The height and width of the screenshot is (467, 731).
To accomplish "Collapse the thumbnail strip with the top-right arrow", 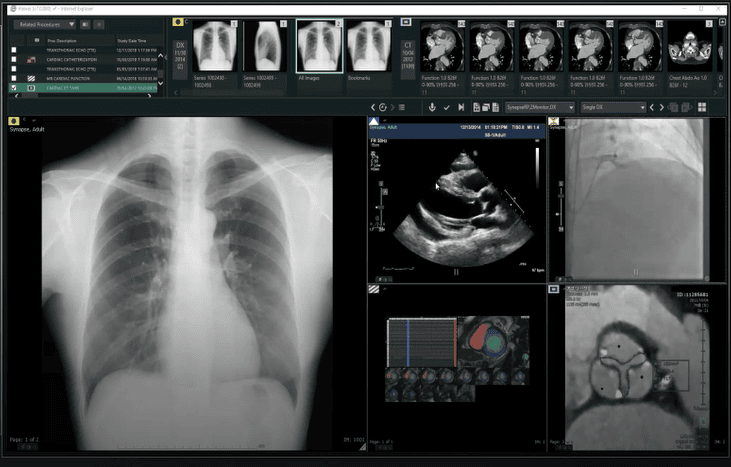I will [x=722, y=22].
